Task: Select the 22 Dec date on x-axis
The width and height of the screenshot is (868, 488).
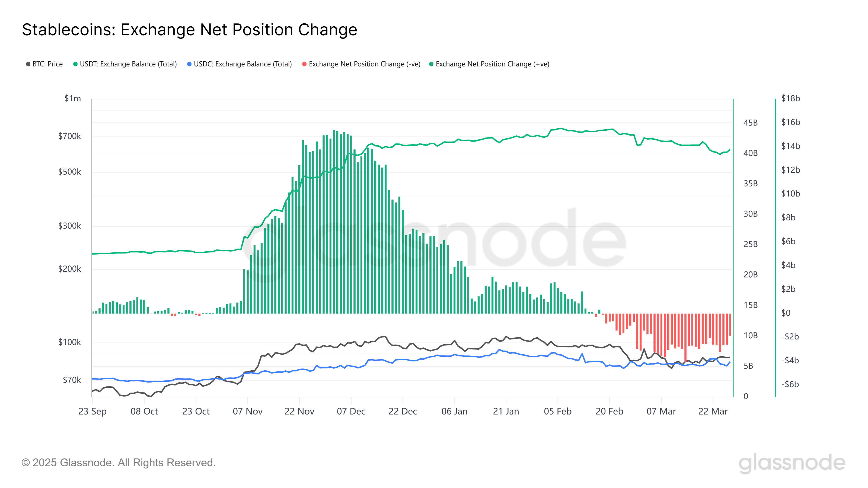Action: [403, 411]
